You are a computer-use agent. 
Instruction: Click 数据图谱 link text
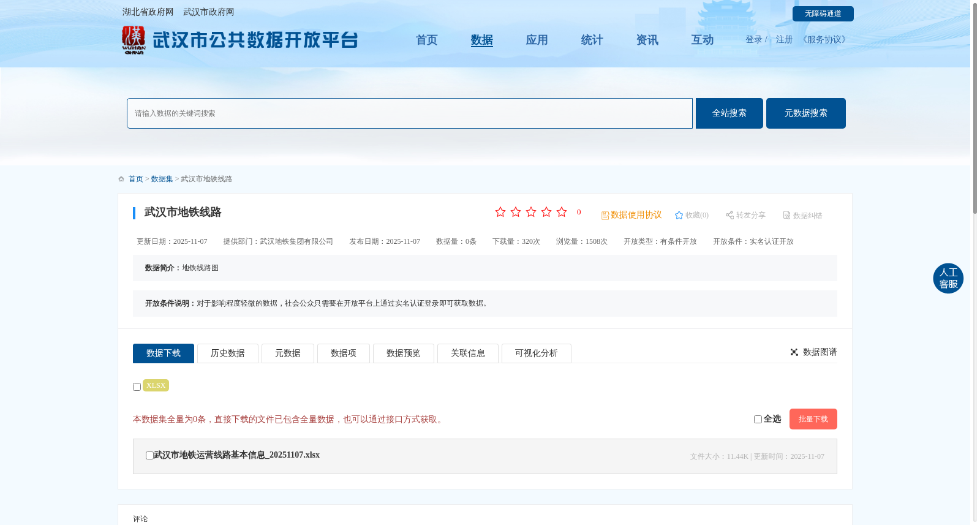pyautogui.click(x=820, y=352)
